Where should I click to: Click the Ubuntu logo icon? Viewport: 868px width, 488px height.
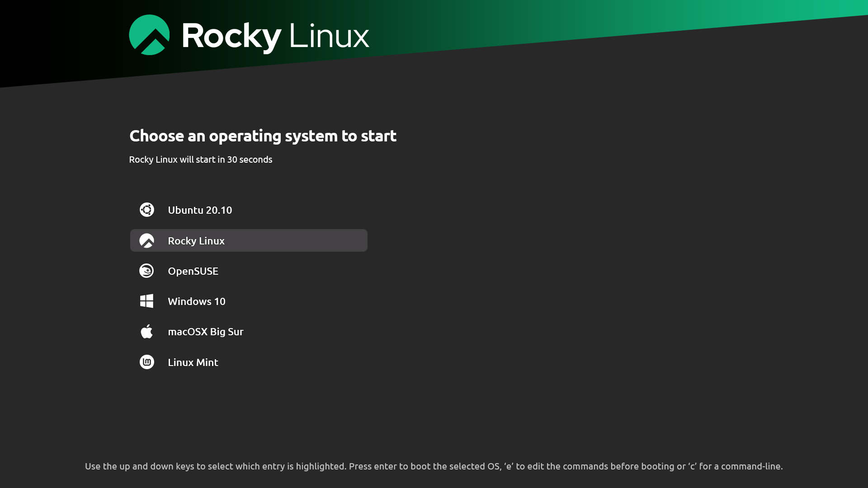tap(147, 210)
